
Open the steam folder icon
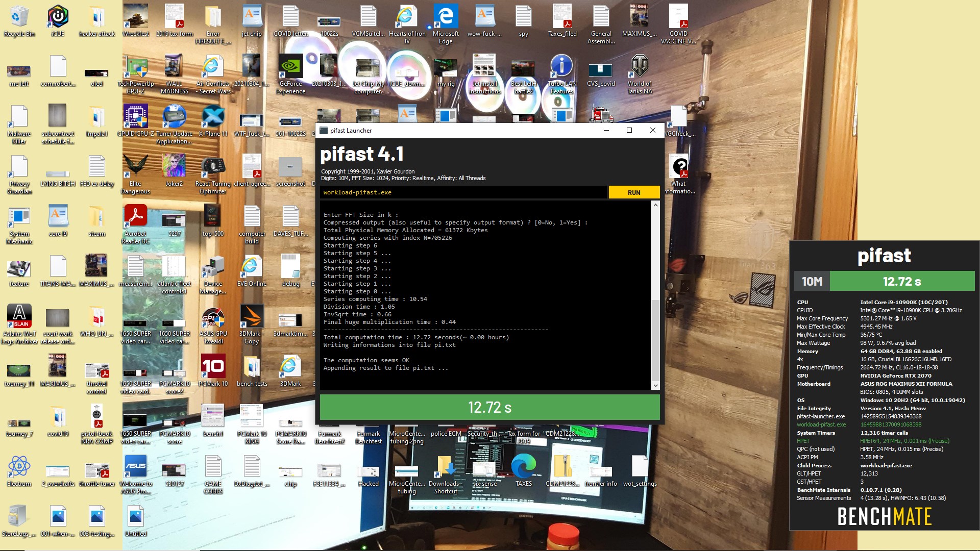(x=96, y=221)
